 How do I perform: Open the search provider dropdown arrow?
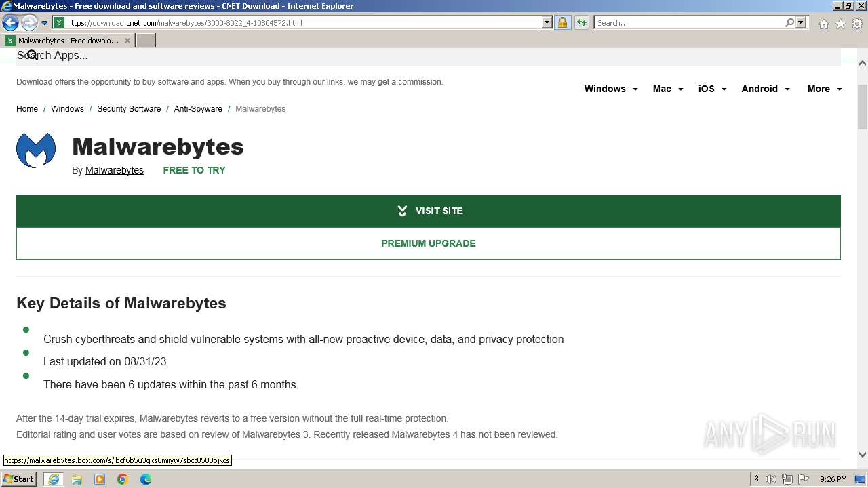[801, 22]
